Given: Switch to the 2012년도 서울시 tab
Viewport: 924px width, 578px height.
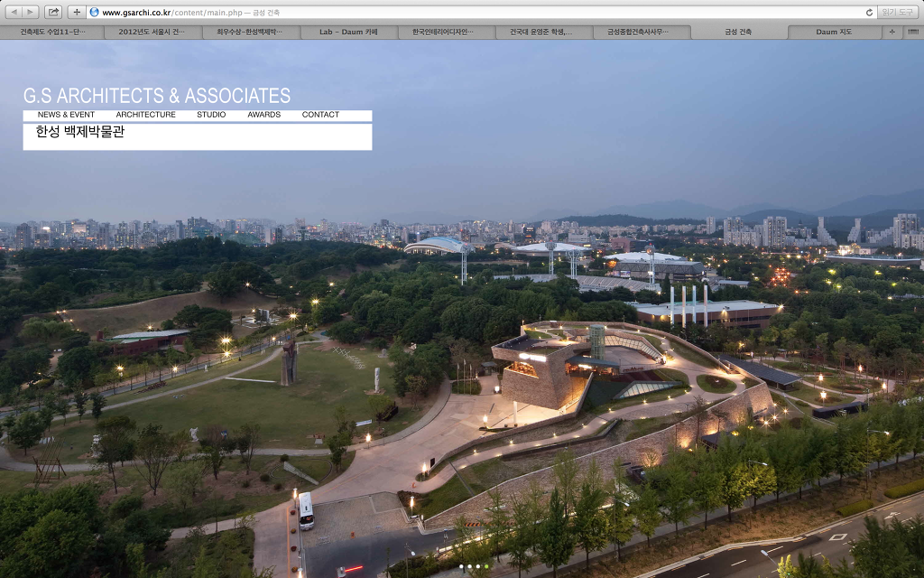Looking at the screenshot, I should pyautogui.click(x=152, y=32).
